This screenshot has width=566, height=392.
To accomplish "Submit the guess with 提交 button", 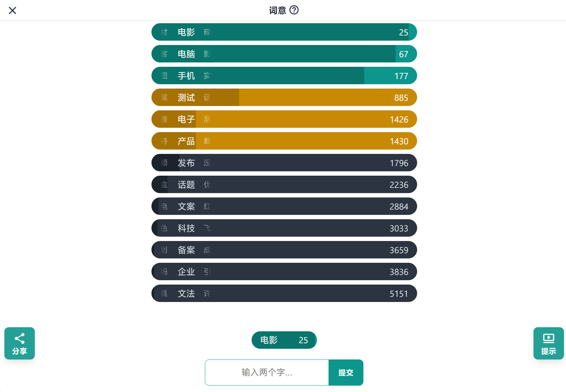I will coord(345,372).
